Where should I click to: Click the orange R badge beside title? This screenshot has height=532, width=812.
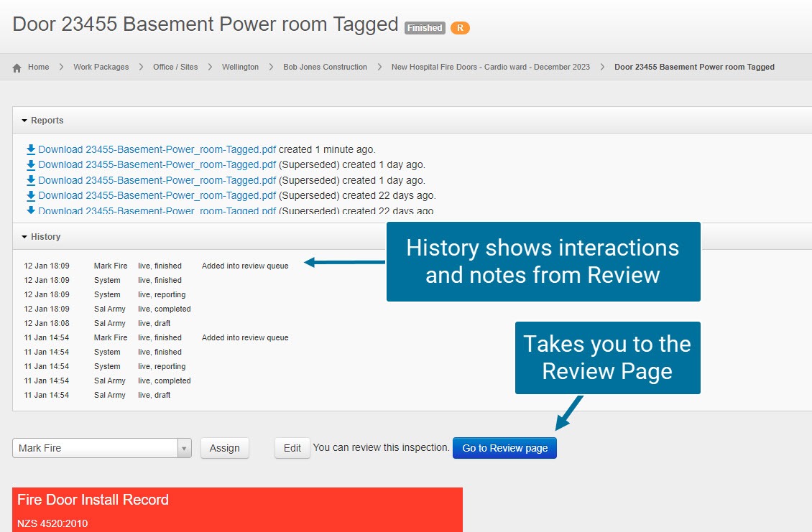click(460, 28)
